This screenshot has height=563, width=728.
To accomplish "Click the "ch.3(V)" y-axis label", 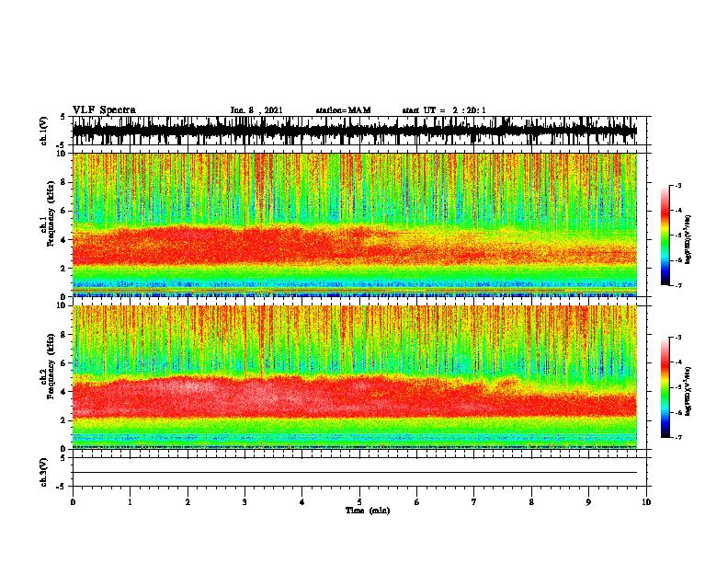I will click(44, 472).
